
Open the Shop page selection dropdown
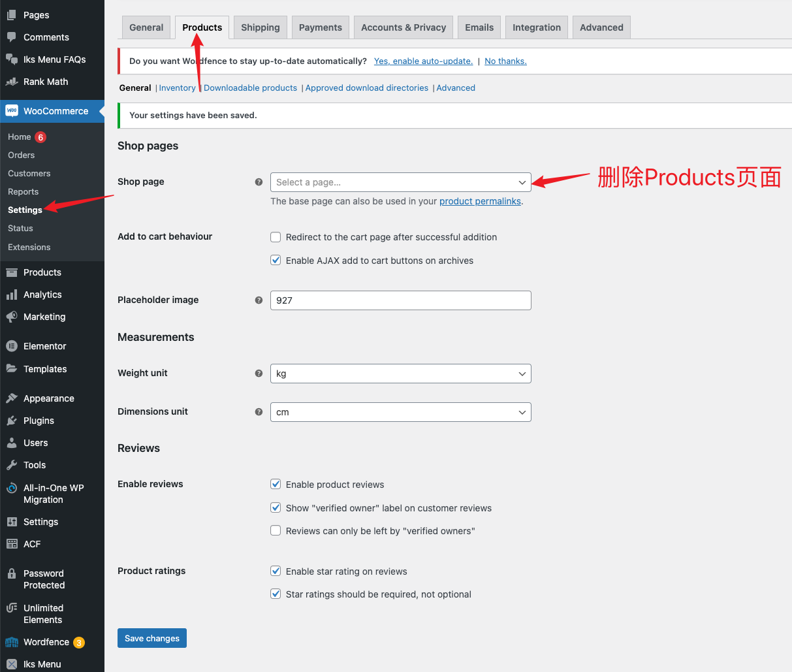(x=400, y=182)
